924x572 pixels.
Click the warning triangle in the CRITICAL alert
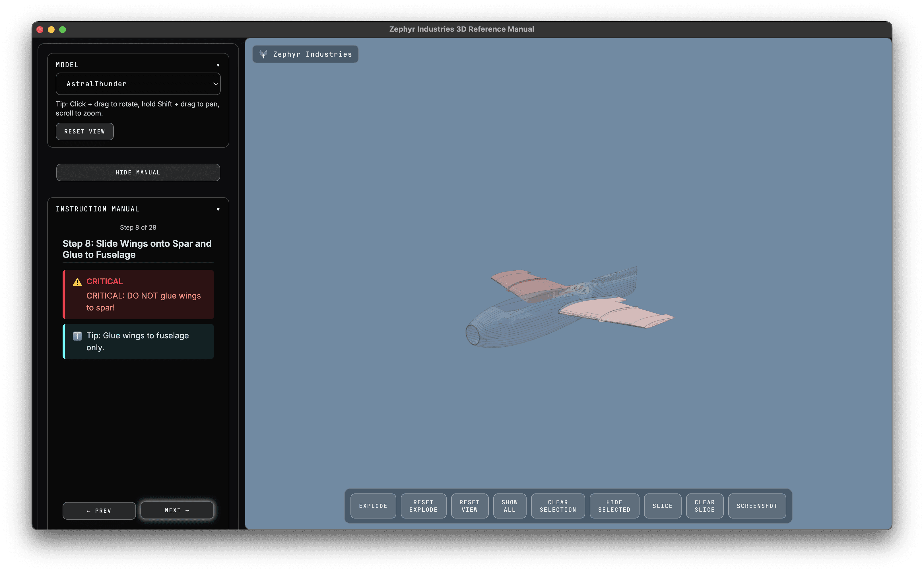coord(77,281)
